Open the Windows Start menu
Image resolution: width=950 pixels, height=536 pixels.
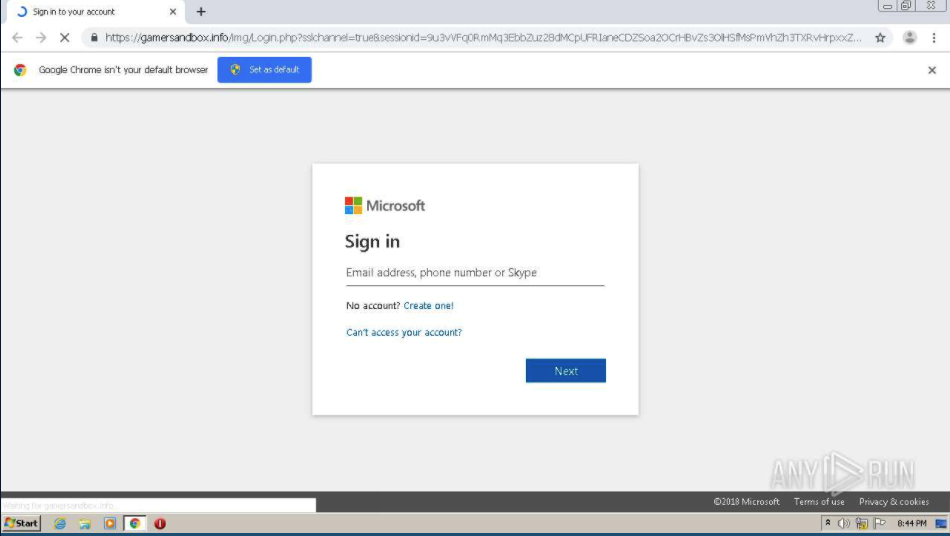[21, 523]
